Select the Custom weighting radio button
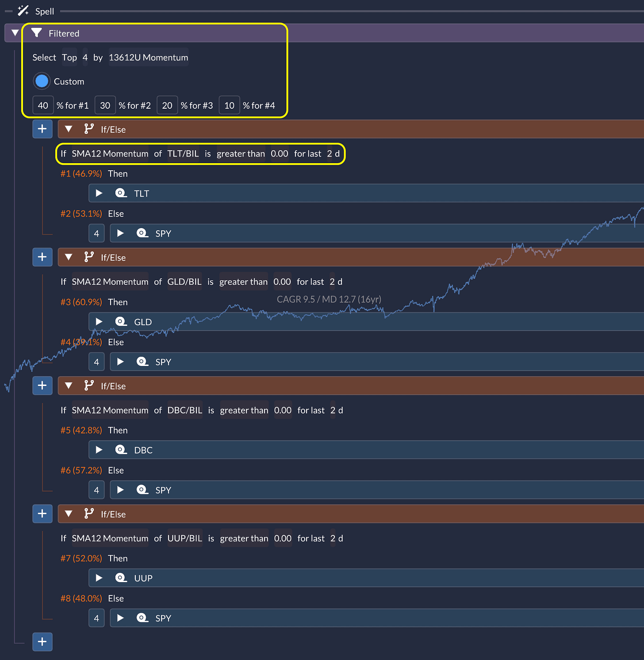Screen dimensions: 644x660 click(42, 81)
